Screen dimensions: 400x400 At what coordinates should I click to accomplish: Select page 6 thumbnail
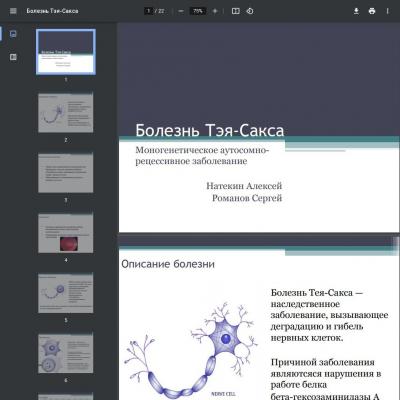(66, 353)
